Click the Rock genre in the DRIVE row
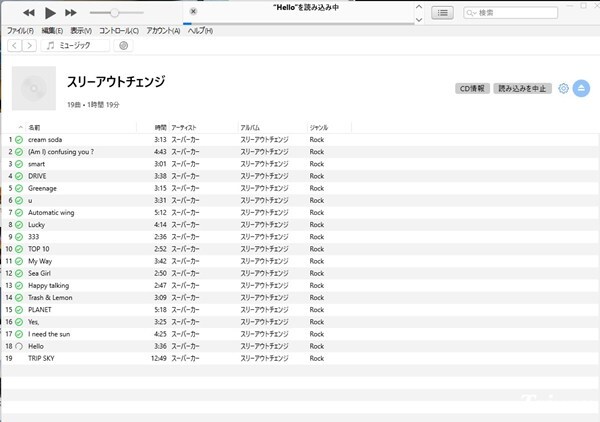Image resolution: width=600 pixels, height=422 pixels. [x=316, y=176]
